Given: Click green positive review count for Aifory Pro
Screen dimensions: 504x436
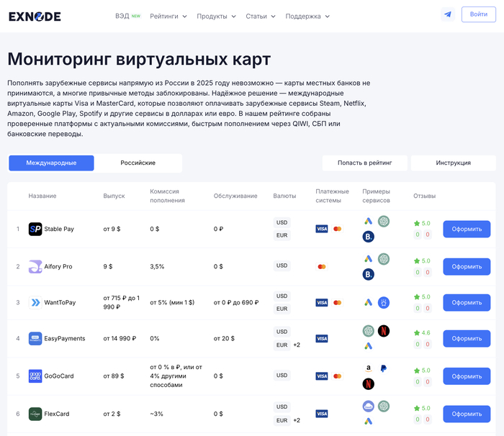Looking at the screenshot, I should coord(418,273).
